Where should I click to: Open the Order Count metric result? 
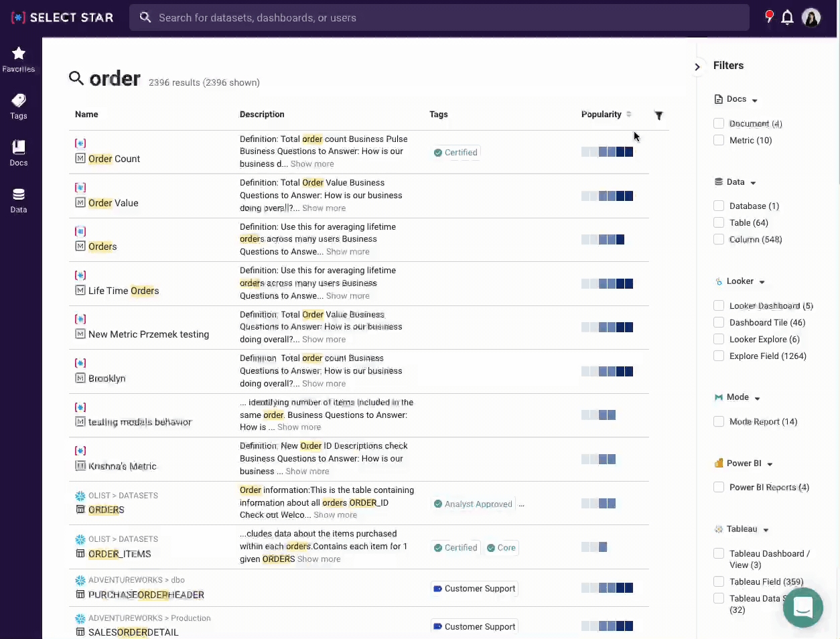[114, 159]
